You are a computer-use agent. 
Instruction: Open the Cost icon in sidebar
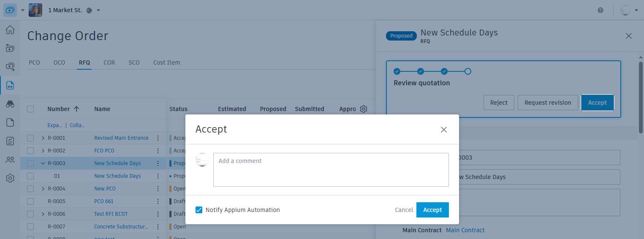[10, 67]
